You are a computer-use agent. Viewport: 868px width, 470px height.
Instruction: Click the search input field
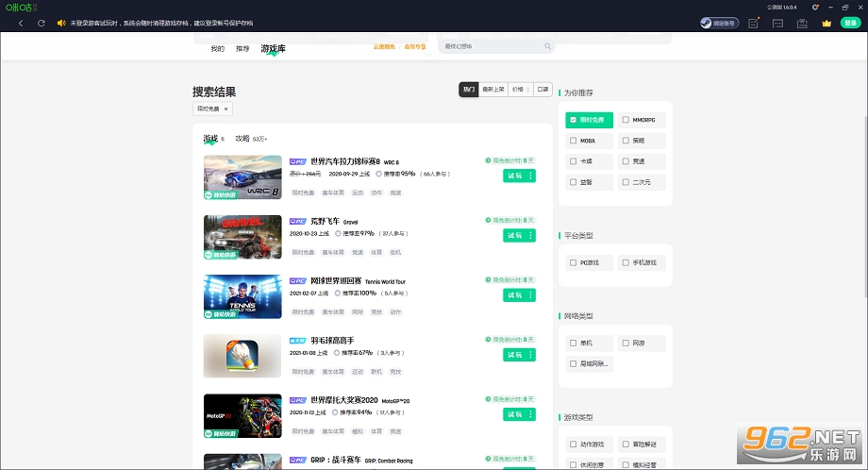click(x=496, y=46)
